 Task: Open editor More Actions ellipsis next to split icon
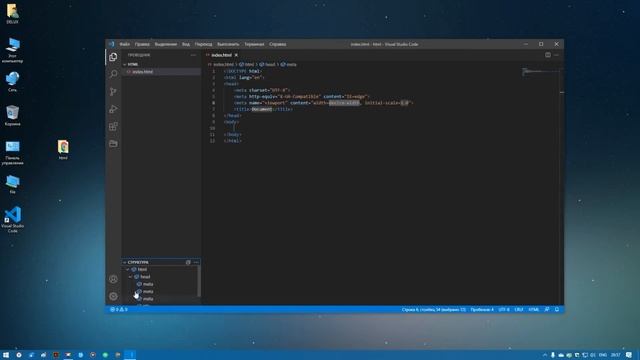point(556,55)
